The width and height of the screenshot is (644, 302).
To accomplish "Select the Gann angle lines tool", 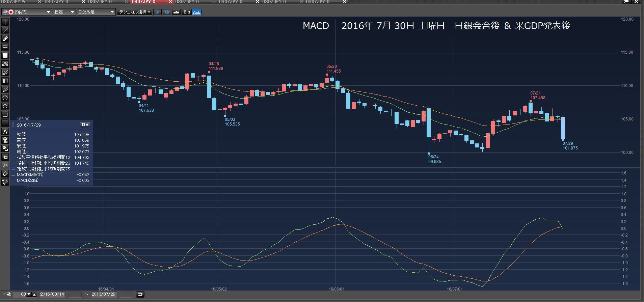I will (x=5, y=89).
